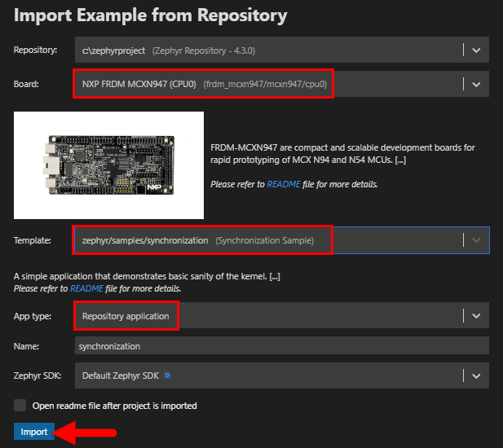This screenshot has width=503, height=448.
Task: Click the 'Zephyr SDK:' label
Action: pyautogui.click(x=38, y=376)
